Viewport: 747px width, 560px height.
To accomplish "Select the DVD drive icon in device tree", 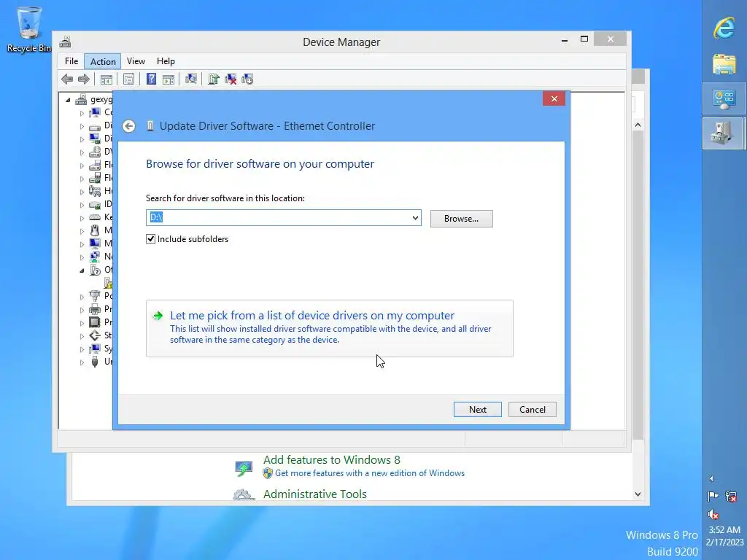I will [x=95, y=152].
